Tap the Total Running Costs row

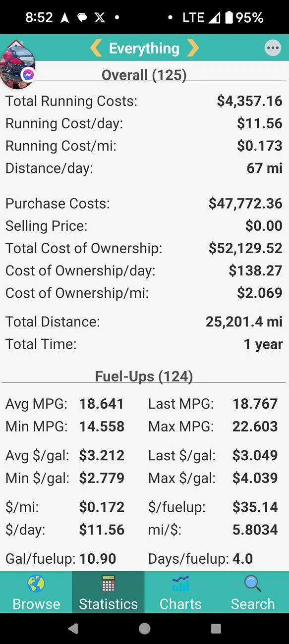[144, 101]
